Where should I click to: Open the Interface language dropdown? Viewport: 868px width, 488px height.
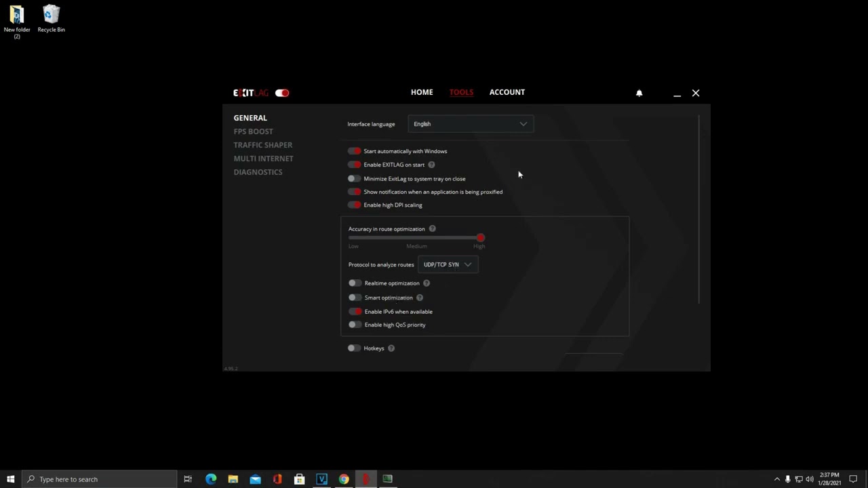[471, 124]
